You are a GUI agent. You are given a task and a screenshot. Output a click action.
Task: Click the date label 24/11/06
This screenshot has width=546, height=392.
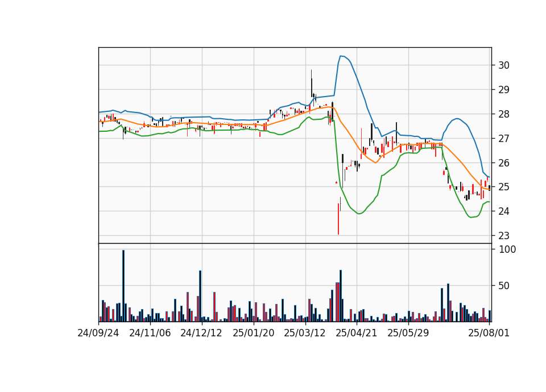(x=150, y=333)
